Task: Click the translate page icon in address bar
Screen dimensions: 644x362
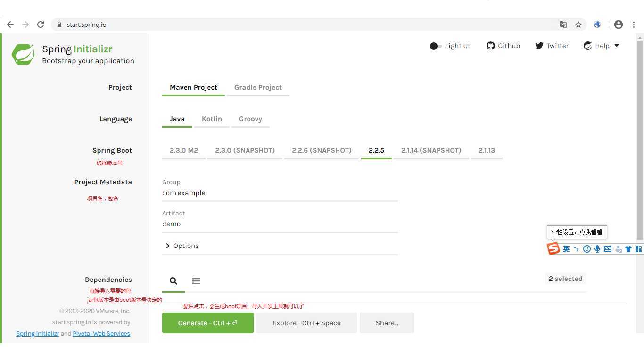Action: click(563, 25)
